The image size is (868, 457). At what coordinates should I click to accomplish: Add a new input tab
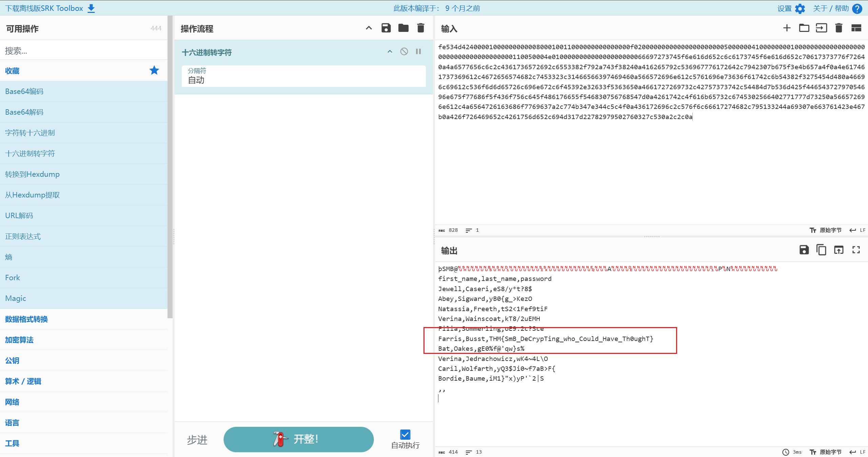click(787, 28)
